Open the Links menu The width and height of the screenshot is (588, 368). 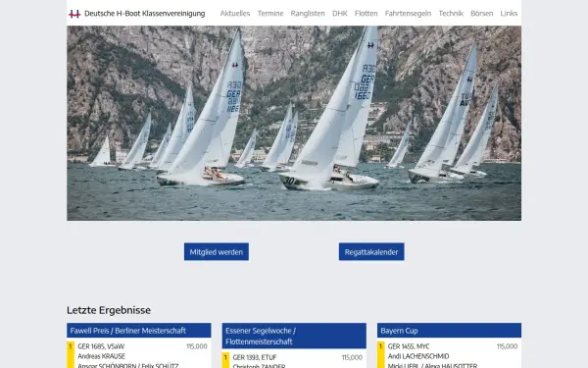click(x=509, y=14)
